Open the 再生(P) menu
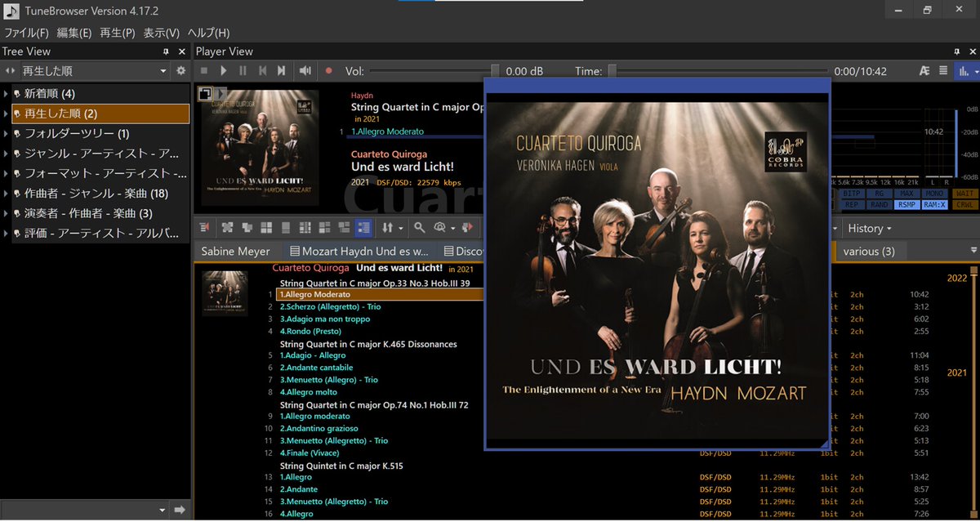The width and height of the screenshot is (980, 522). pyautogui.click(x=117, y=33)
